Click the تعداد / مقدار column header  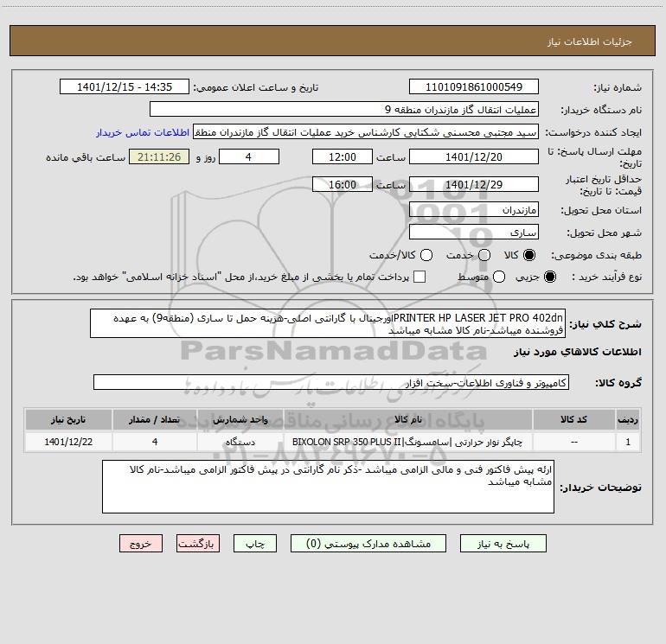coord(155,419)
